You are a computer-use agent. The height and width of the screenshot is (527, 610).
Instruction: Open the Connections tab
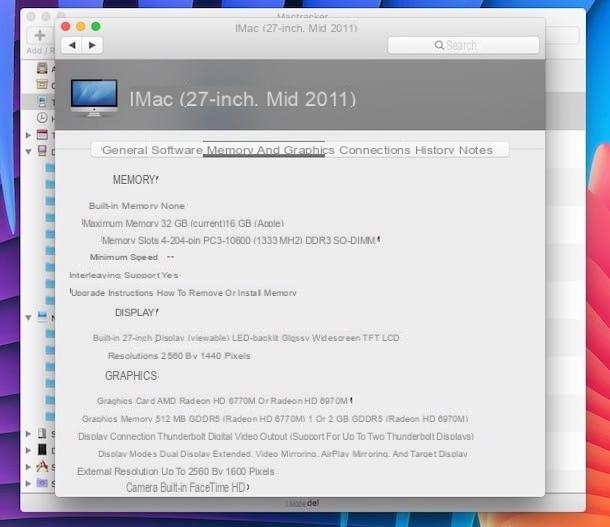tap(375, 150)
